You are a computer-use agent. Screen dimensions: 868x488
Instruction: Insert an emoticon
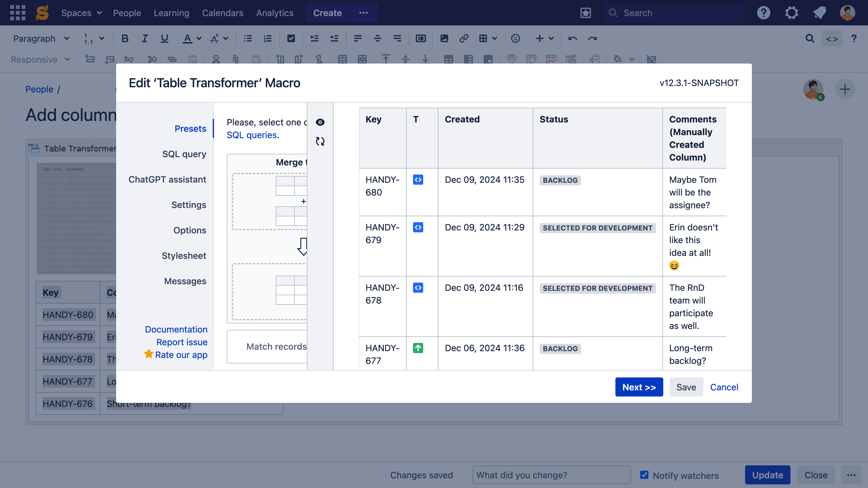[x=515, y=38]
